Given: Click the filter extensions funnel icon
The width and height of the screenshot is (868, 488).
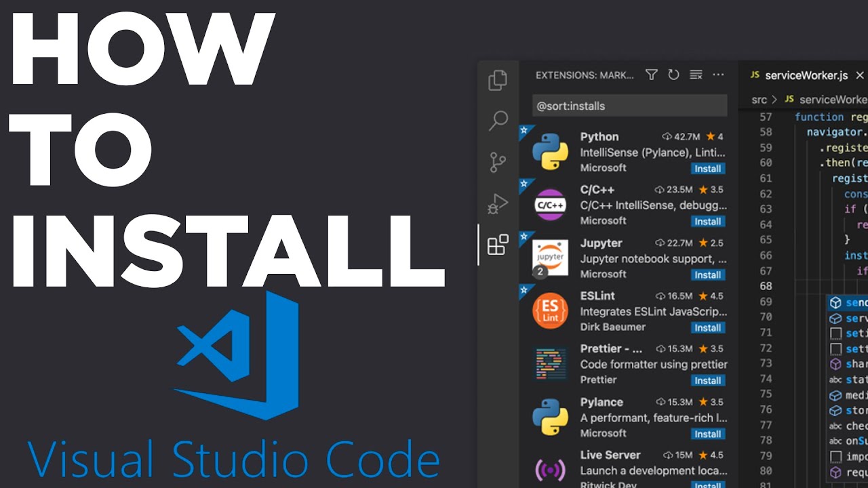Looking at the screenshot, I should pos(651,75).
